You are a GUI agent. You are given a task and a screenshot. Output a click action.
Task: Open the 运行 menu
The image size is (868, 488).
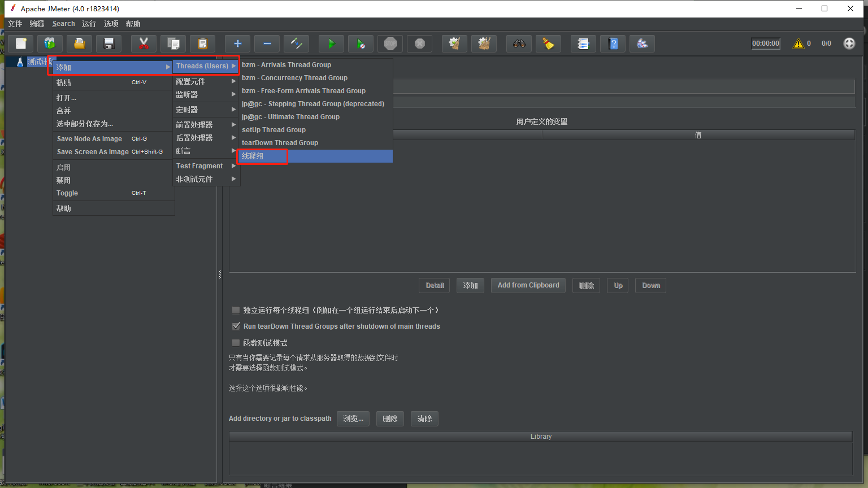(x=89, y=24)
